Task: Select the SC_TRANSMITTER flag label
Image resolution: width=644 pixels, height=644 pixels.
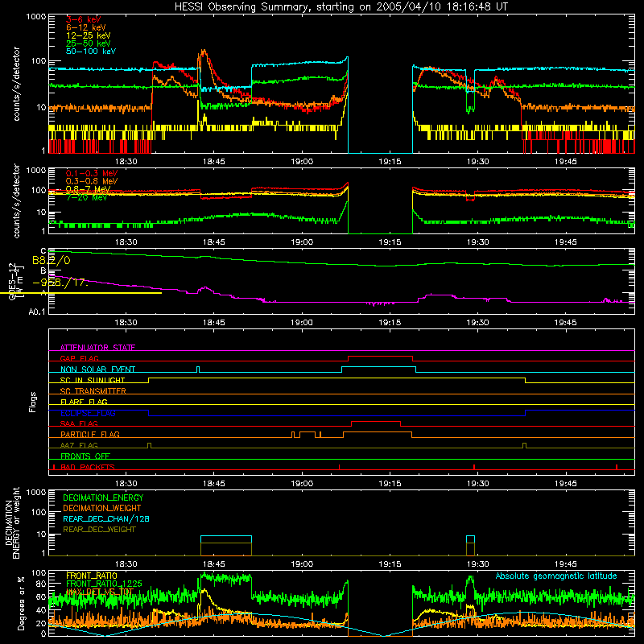Action: 93,390
